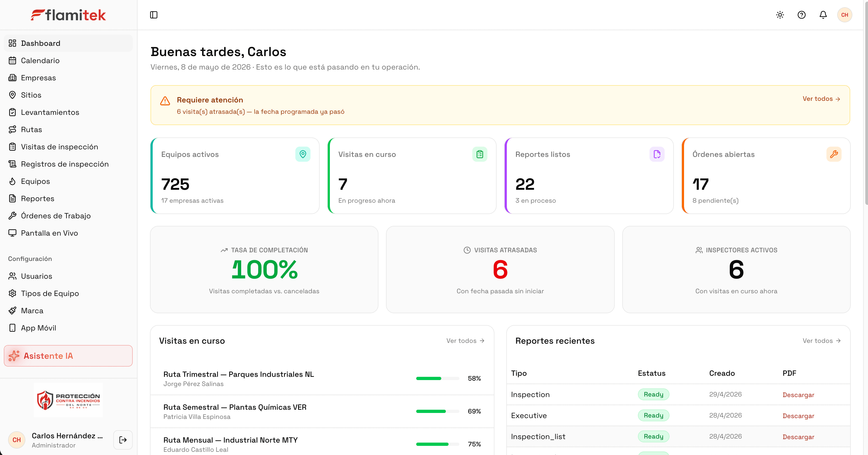Click the Usuarios people icon
Image resolution: width=868 pixels, height=455 pixels.
click(x=12, y=276)
